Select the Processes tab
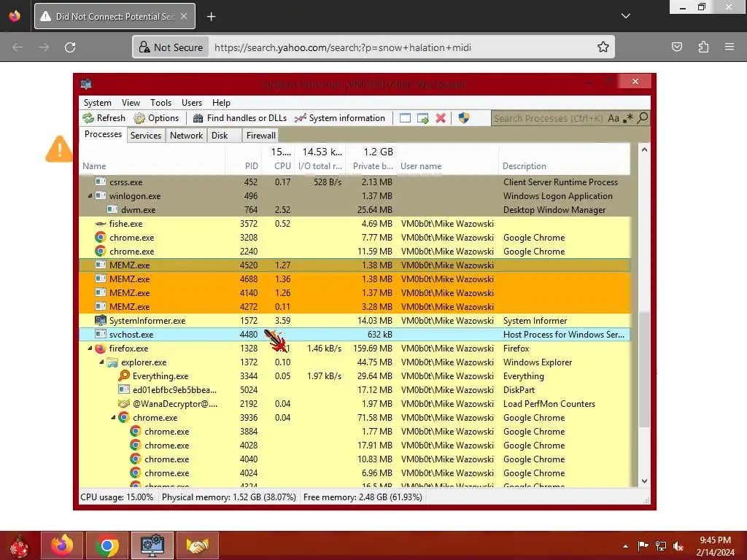This screenshot has width=747, height=560. 103,134
